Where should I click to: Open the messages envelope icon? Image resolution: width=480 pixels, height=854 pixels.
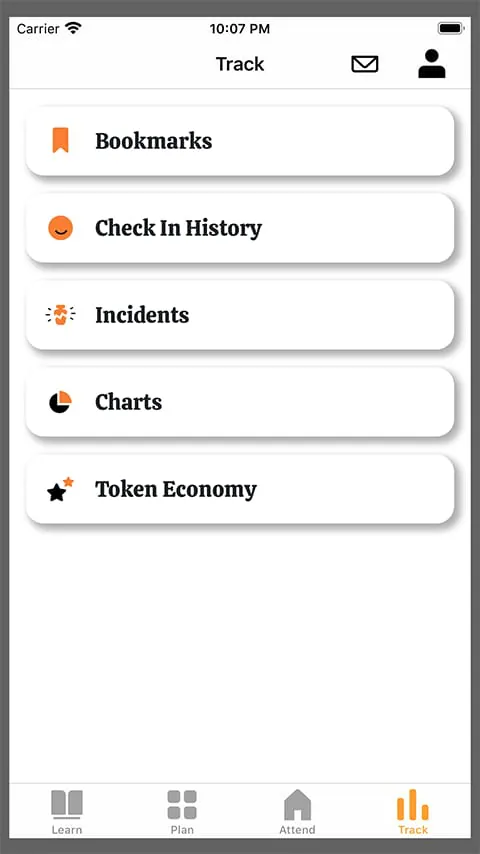tap(364, 64)
